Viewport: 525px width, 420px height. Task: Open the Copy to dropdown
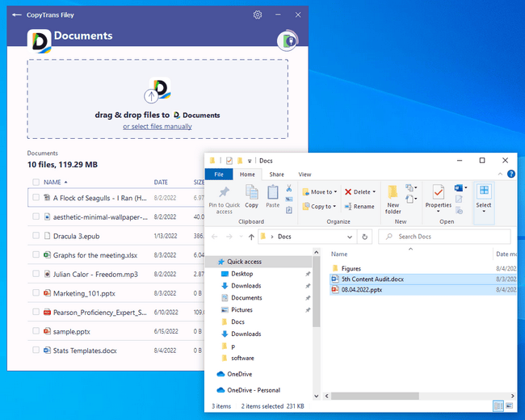pyautogui.click(x=319, y=207)
